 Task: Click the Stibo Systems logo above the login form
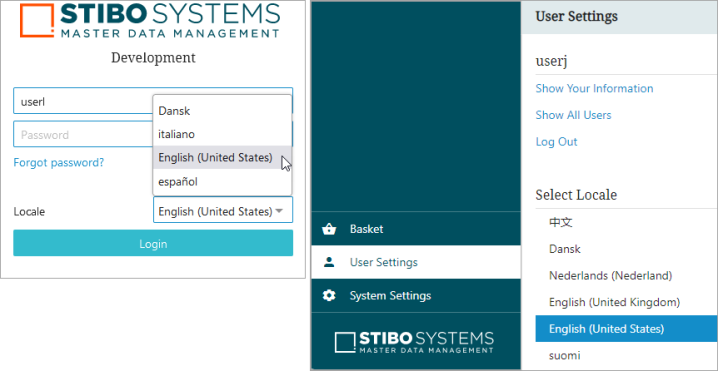[150, 20]
